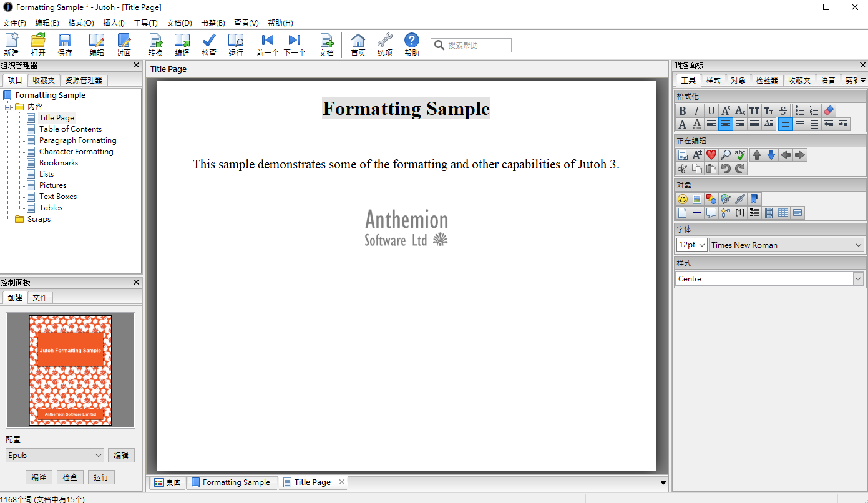The width and height of the screenshot is (868, 503).
Task: Click the search help input field
Action: click(x=471, y=45)
